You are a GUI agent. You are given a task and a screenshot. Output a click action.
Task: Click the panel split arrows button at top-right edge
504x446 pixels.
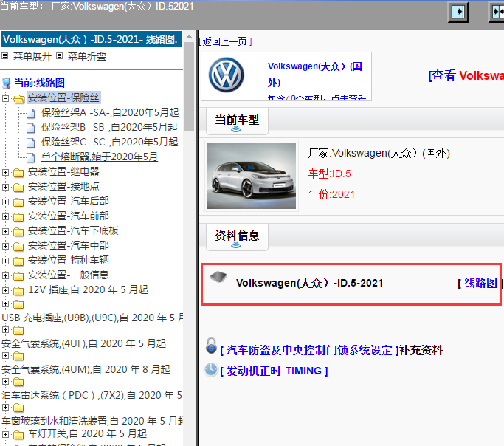pos(497,12)
